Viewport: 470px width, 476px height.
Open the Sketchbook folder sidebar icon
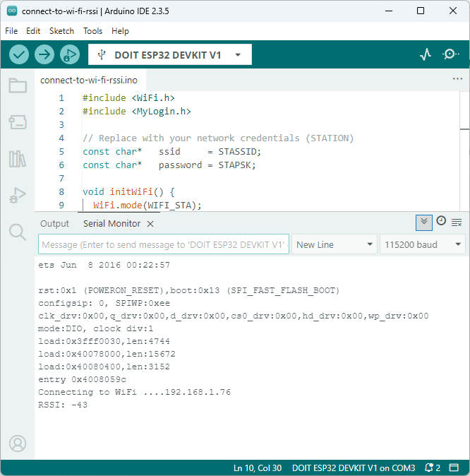(18, 86)
